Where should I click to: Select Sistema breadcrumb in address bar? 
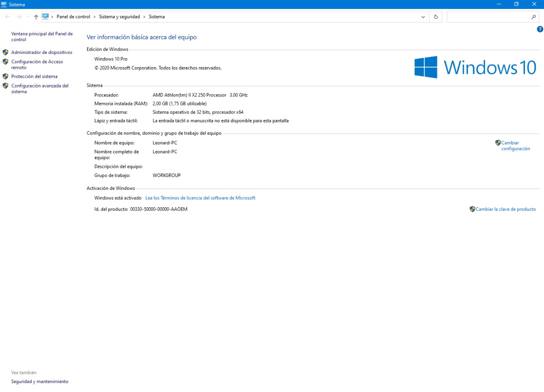(157, 17)
